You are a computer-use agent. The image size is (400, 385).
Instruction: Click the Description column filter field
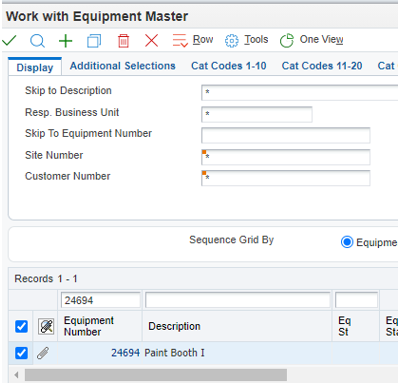pos(238,300)
